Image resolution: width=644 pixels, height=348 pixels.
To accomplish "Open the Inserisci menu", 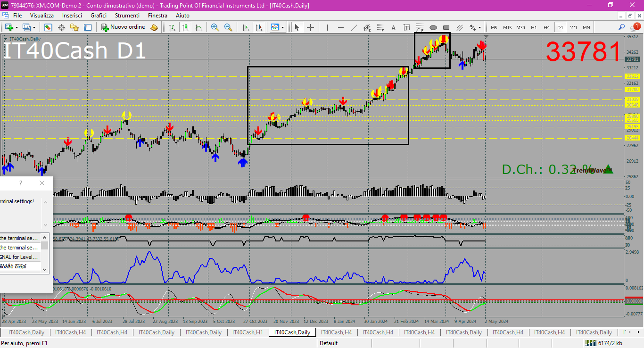I will coord(72,16).
